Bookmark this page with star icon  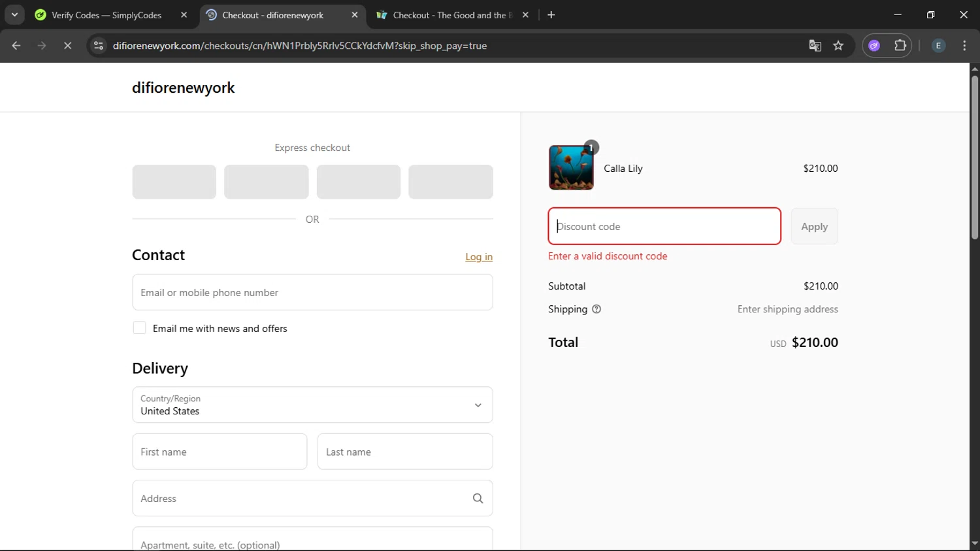838,46
